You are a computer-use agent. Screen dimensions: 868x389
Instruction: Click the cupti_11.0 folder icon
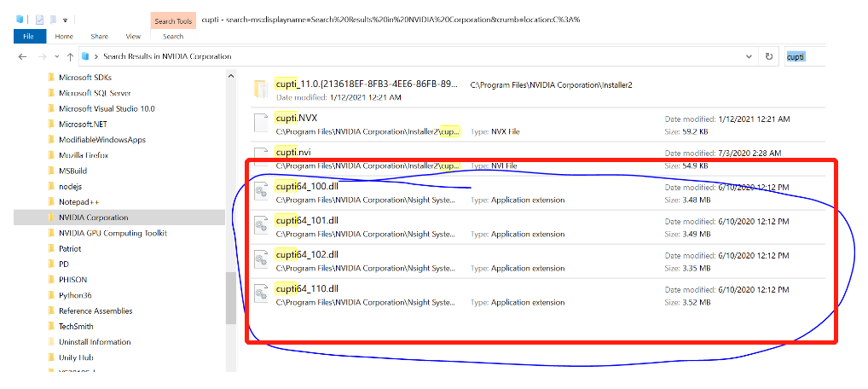click(261, 90)
